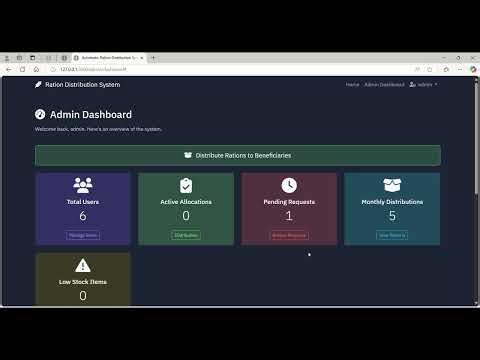
Task: Click the Copilot icon in browser toolbar
Action: tap(473, 69)
